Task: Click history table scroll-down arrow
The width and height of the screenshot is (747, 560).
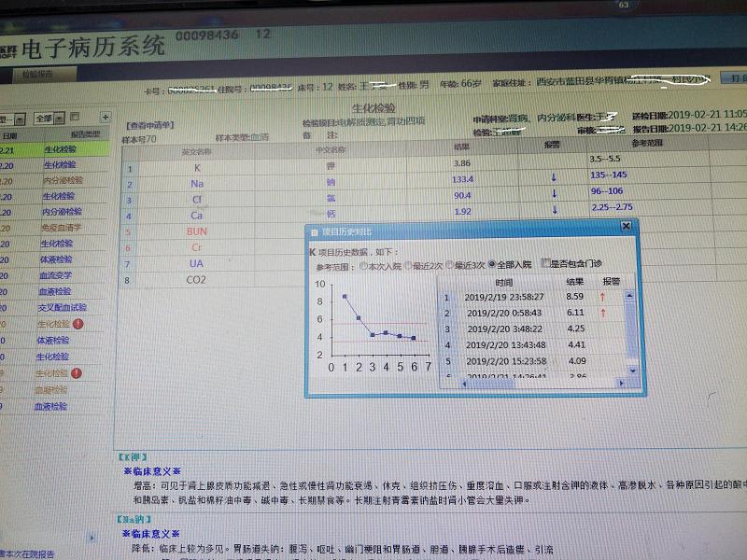Action: [x=633, y=371]
